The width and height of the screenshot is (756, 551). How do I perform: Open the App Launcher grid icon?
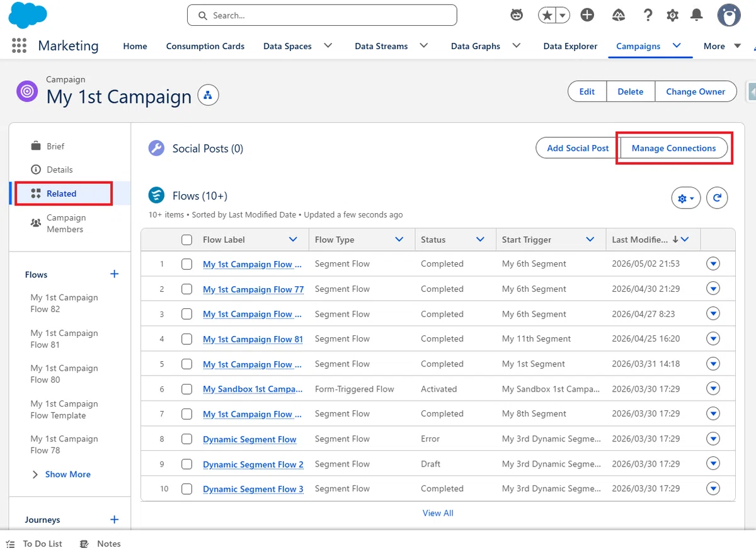click(20, 45)
